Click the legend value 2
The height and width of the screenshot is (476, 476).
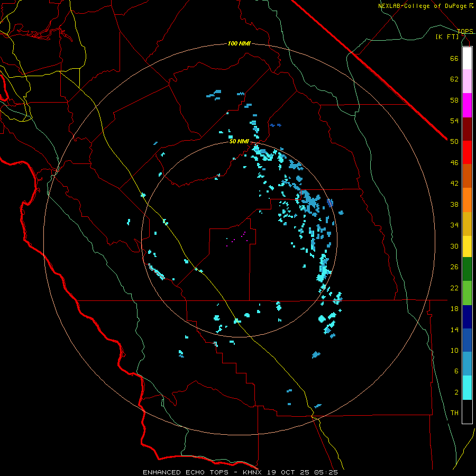tap(456, 392)
